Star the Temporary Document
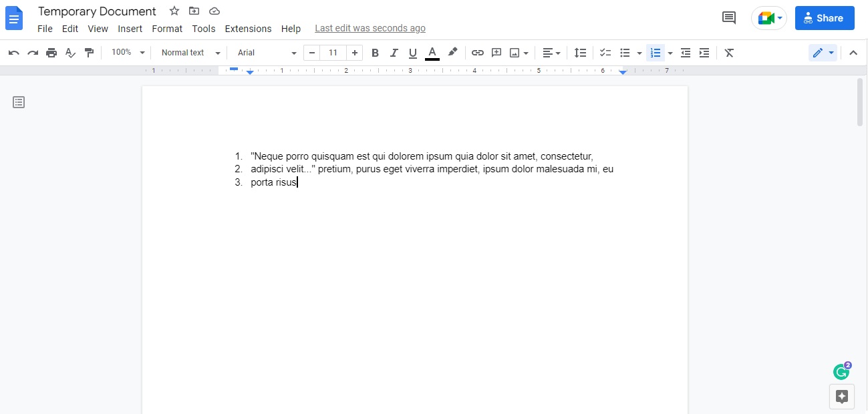The width and height of the screenshot is (868, 414). click(x=174, y=11)
